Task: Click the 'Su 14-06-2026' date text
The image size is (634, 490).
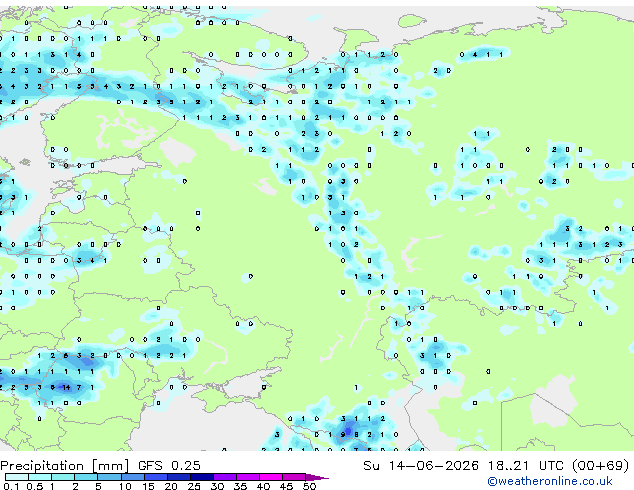Action: (x=421, y=466)
